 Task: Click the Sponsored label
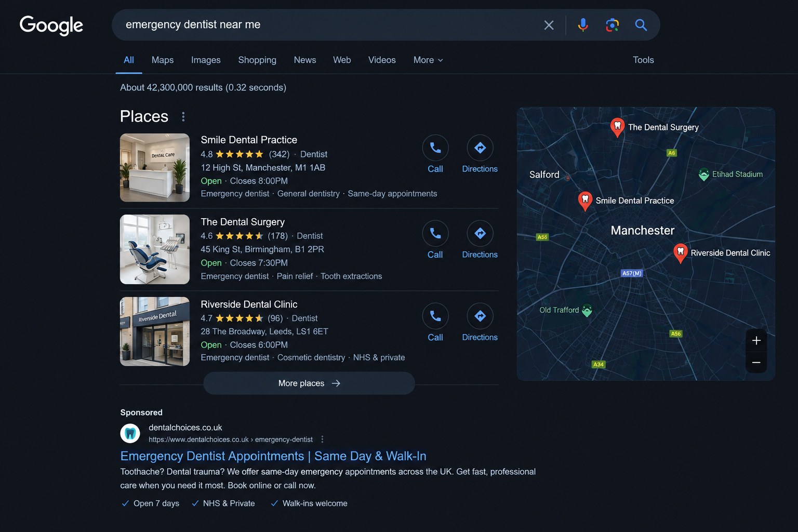(141, 413)
